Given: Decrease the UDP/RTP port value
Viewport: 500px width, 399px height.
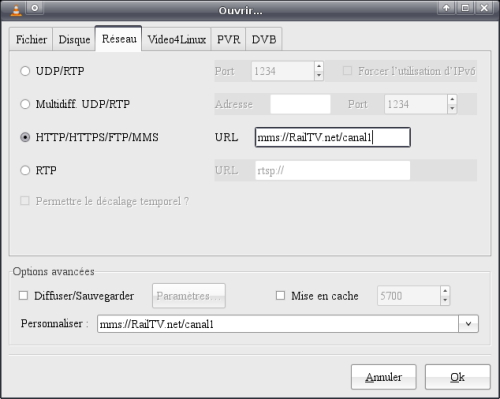Looking at the screenshot, I should [319, 76].
